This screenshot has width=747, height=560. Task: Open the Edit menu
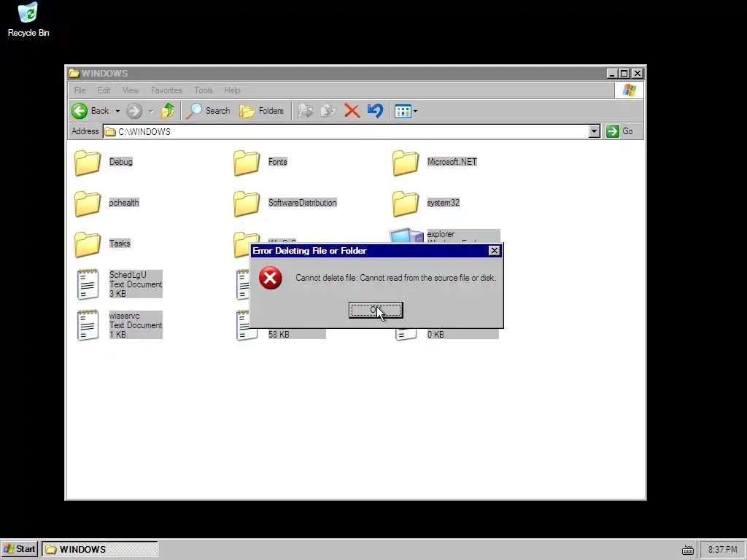(104, 90)
